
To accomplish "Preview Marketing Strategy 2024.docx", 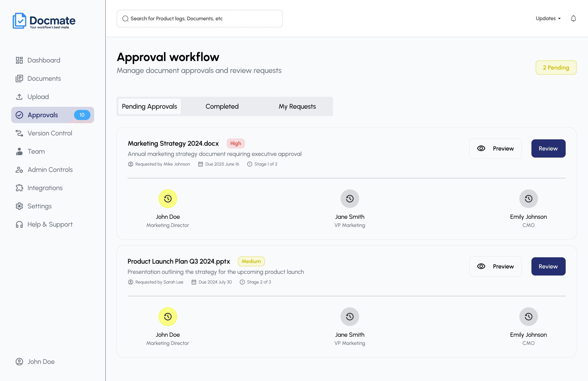I will [x=495, y=148].
